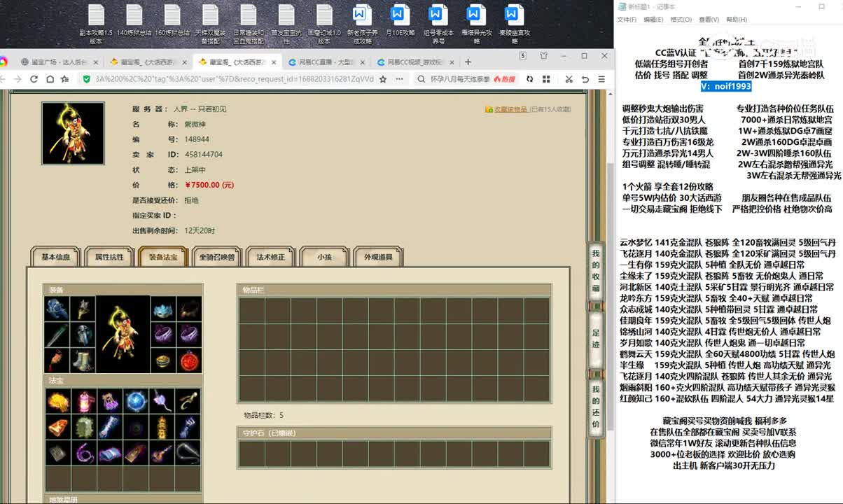The width and height of the screenshot is (843, 504).
Task: Select the boots equipment icon
Action: (83, 361)
